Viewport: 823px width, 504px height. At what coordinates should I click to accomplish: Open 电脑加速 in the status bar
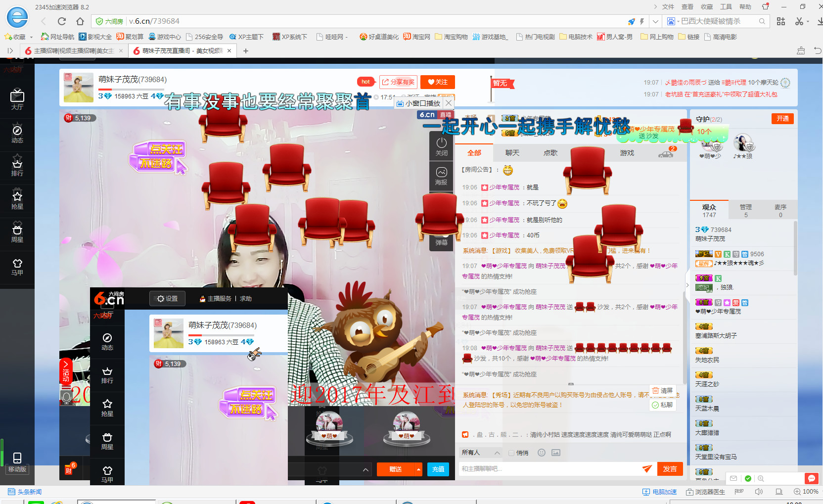659,492
